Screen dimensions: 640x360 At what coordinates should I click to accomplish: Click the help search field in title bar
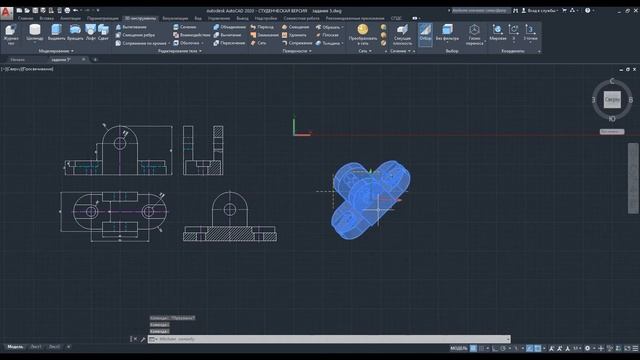tap(480, 11)
